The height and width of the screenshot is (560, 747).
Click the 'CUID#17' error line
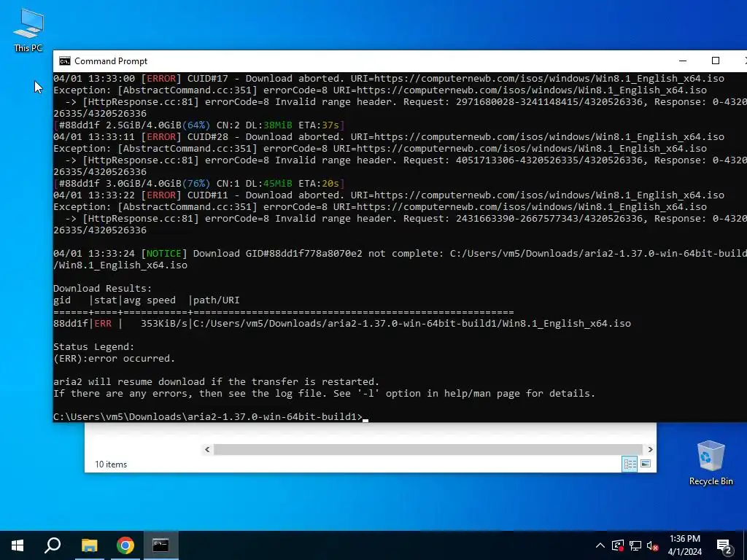tap(389, 79)
